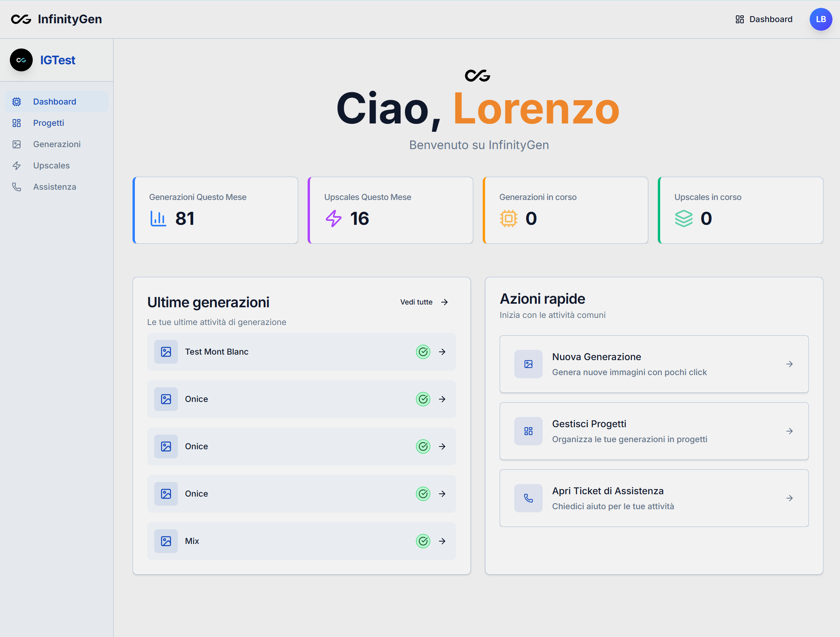Click the arrow on the first Onice row
Viewport: 840px width, 637px height.
tap(442, 399)
